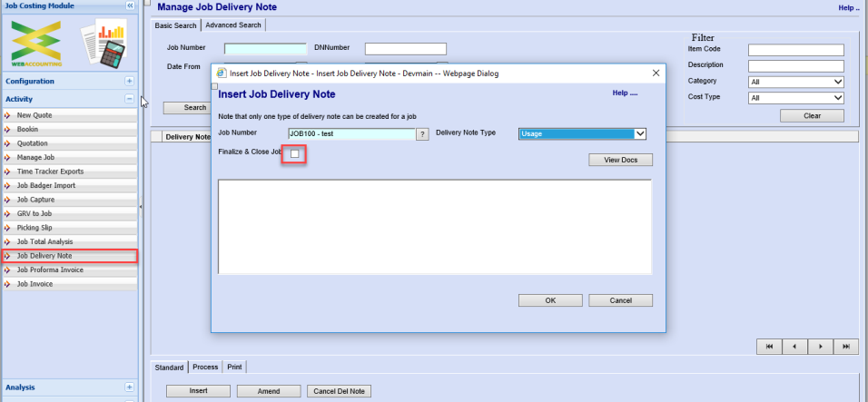Collapse the Job Costing Module sidebar panel
Image resolution: width=868 pixels, height=402 pixels.
point(130,5)
